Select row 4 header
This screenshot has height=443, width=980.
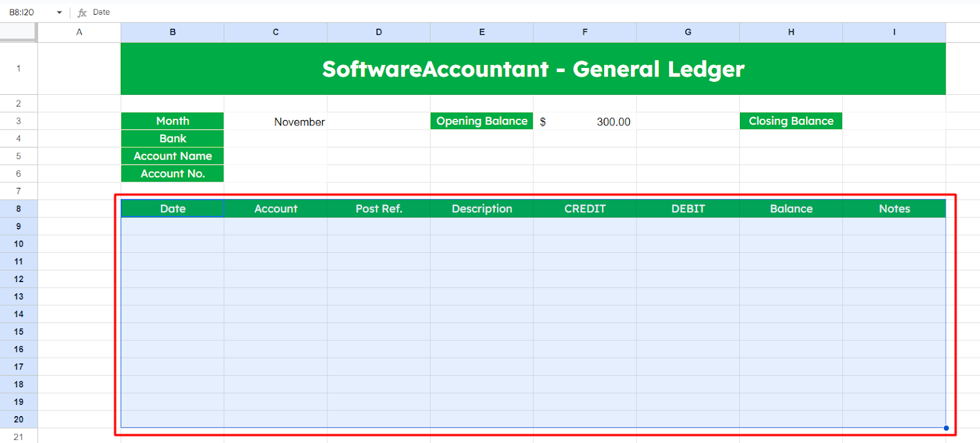click(x=18, y=139)
